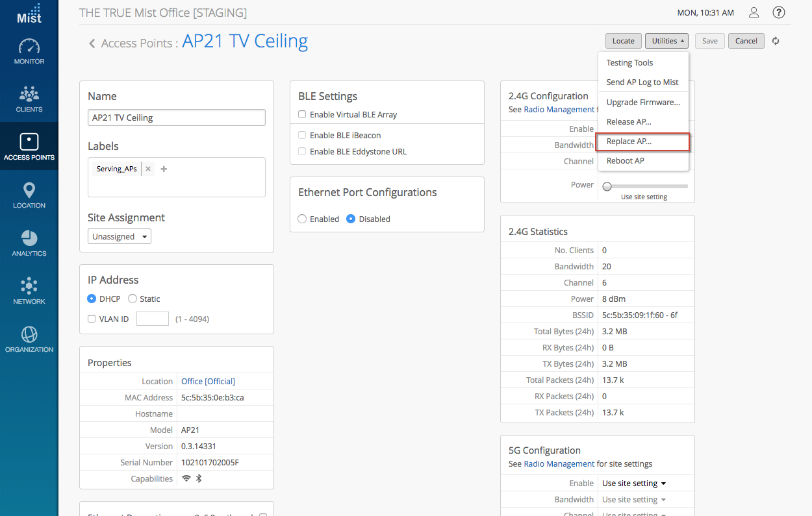The image size is (812, 516).
Task: Collapse the Utilities dropdown button
Action: (x=666, y=41)
